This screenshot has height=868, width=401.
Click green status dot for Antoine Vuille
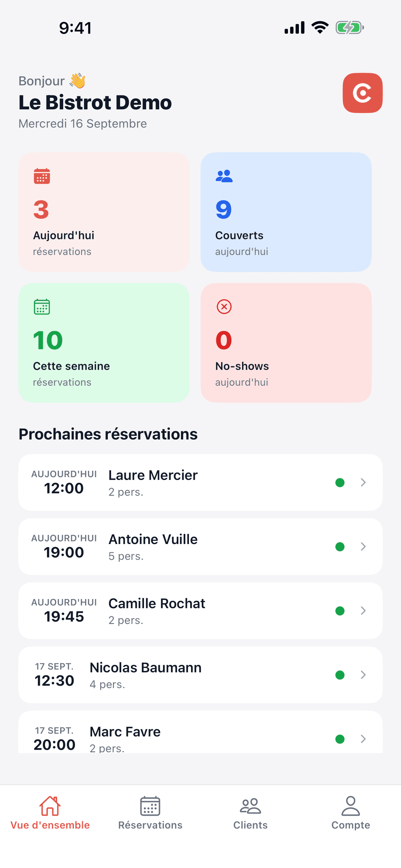coord(340,546)
